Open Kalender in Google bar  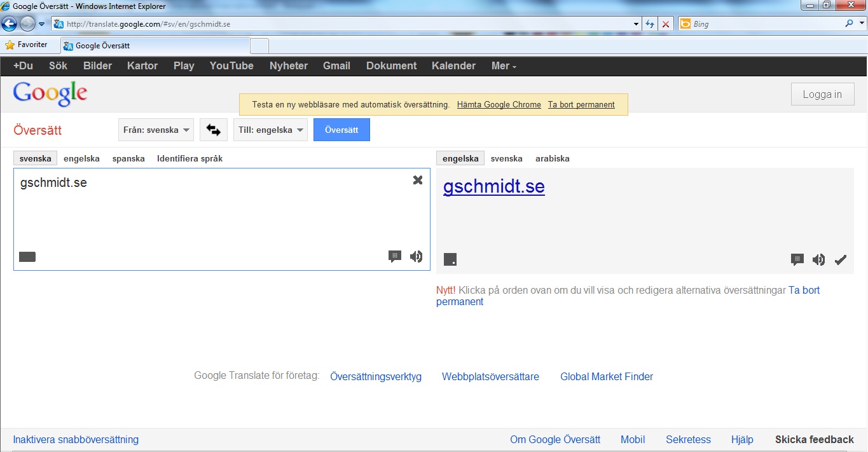click(453, 65)
